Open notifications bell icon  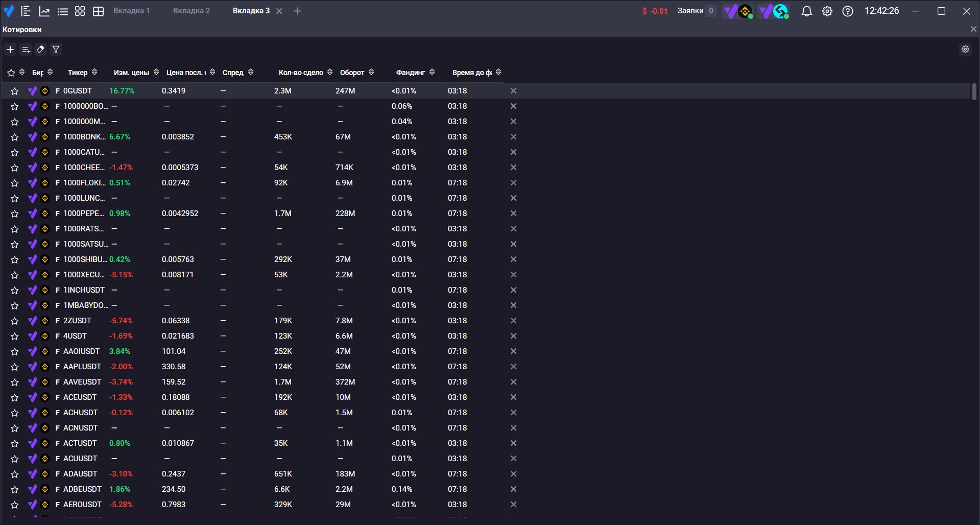click(x=806, y=11)
